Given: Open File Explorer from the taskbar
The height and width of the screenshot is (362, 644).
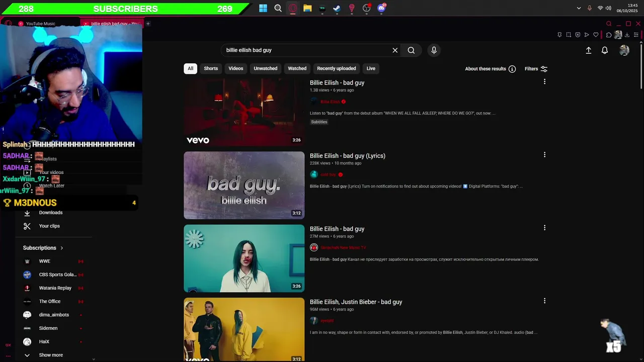Looking at the screenshot, I should coord(307,8).
